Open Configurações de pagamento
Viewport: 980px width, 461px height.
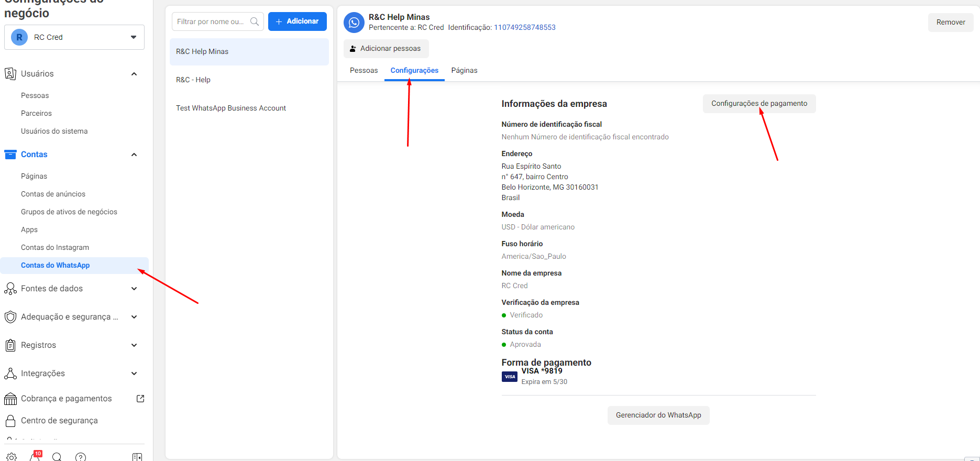(x=759, y=104)
